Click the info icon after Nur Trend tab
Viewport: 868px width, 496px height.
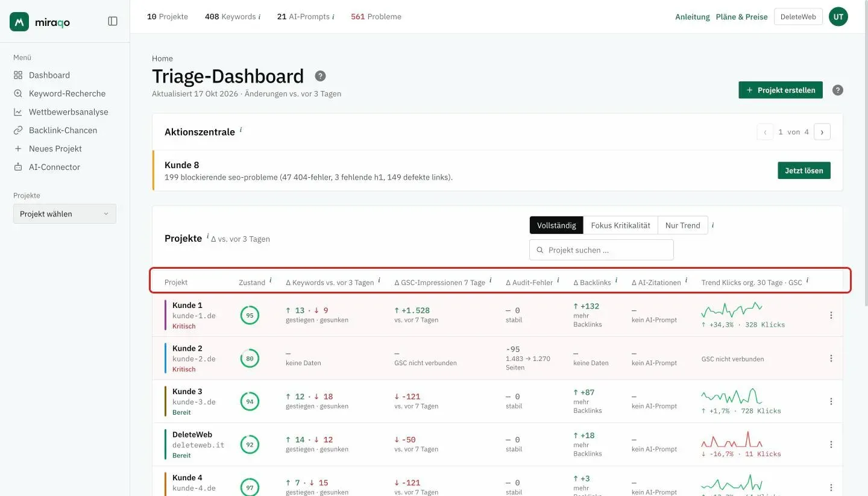[x=713, y=225]
